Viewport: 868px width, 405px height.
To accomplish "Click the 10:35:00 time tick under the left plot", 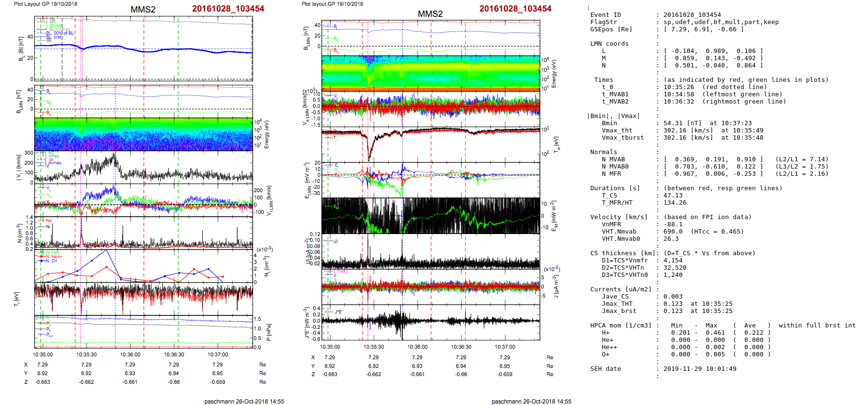I will point(43,354).
